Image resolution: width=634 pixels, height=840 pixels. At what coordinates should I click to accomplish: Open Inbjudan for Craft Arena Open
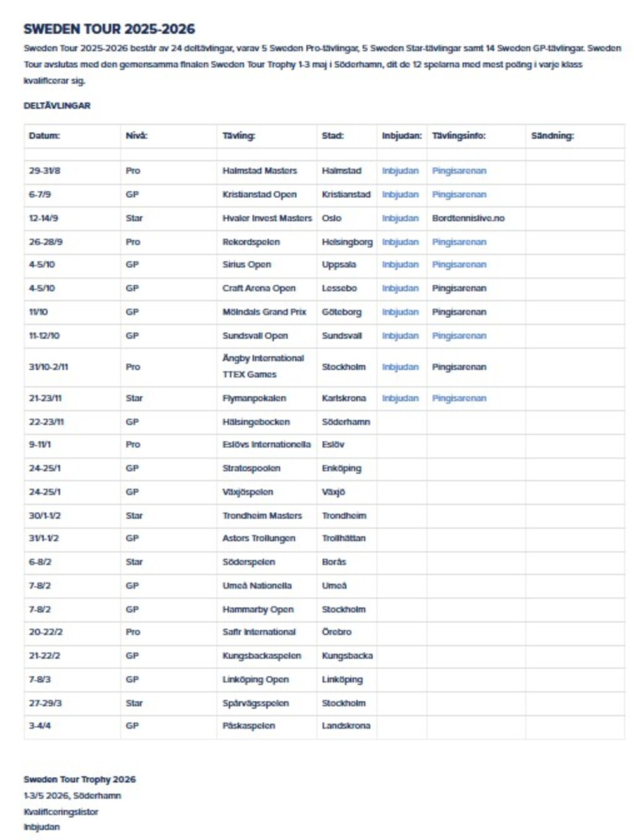(400, 288)
